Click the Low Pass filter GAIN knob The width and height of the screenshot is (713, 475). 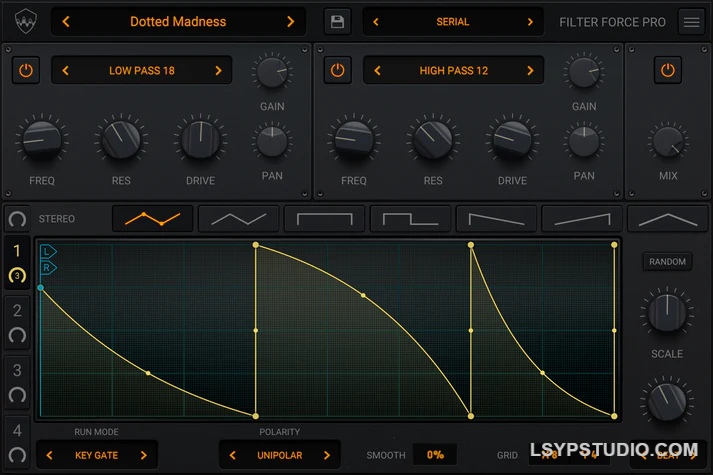click(x=272, y=72)
